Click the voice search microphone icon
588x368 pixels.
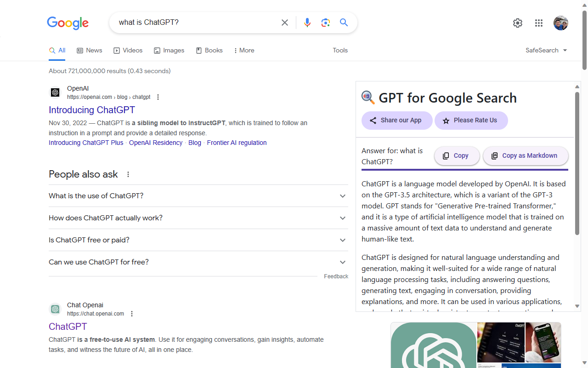pyautogui.click(x=307, y=23)
